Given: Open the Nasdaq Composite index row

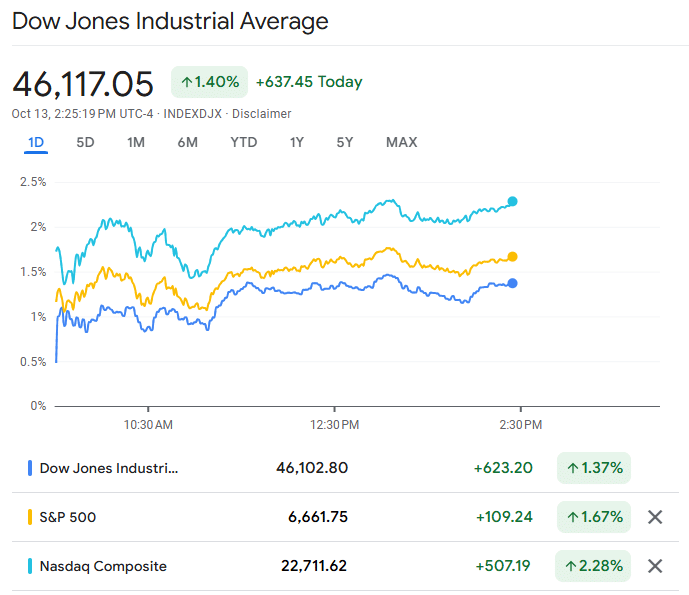Looking at the screenshot, I should pos(103,566).
